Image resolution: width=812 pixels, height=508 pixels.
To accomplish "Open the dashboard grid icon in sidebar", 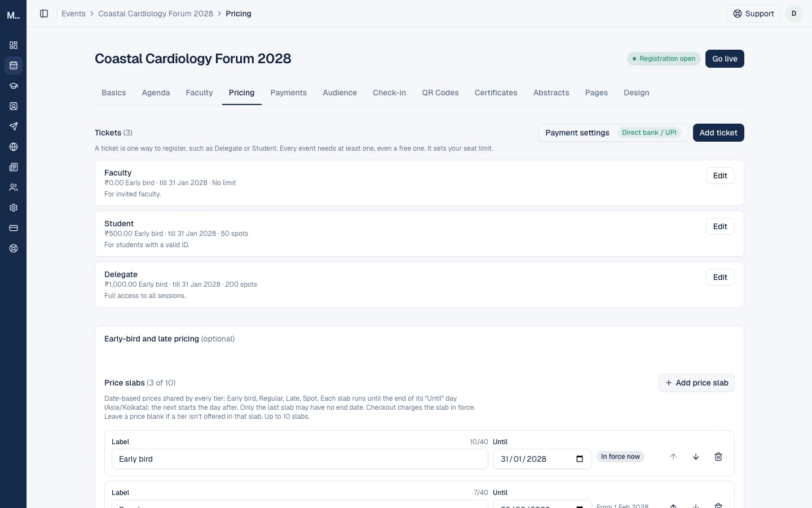I will tap(14, 45).
